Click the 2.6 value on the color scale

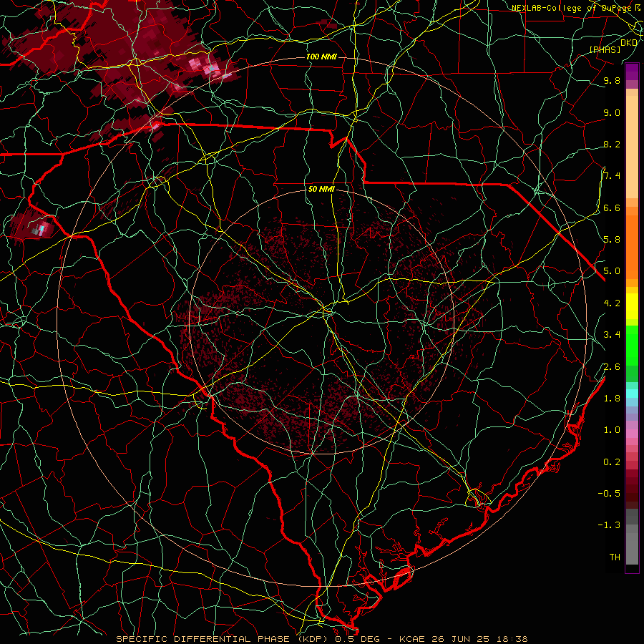tap(612, 367)
